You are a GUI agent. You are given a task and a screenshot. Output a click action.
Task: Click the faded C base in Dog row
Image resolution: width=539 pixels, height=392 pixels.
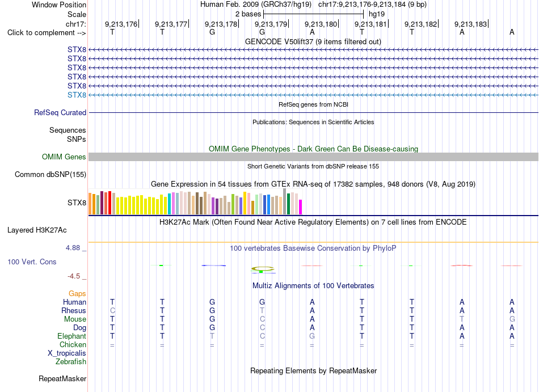click(x=262, y=328)
